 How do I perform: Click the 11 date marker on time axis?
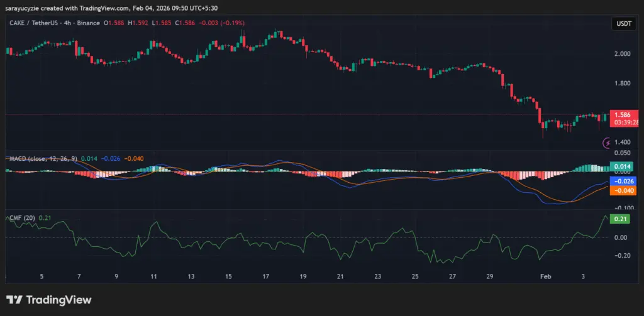(x=153, y=276)
